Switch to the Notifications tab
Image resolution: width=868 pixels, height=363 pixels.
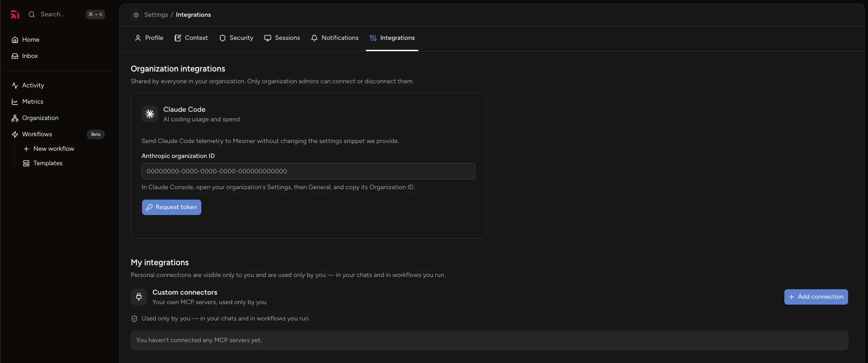coord(335,38)
